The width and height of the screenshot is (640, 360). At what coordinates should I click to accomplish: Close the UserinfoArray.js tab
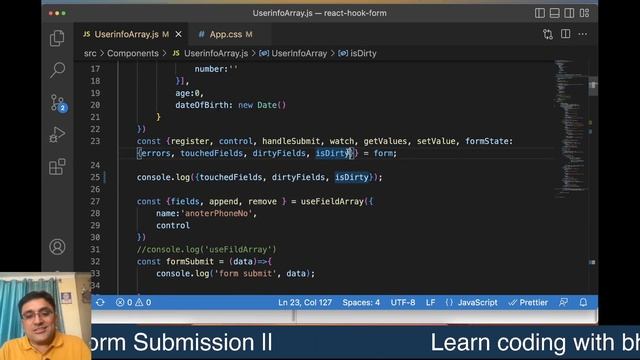point(178,34)
